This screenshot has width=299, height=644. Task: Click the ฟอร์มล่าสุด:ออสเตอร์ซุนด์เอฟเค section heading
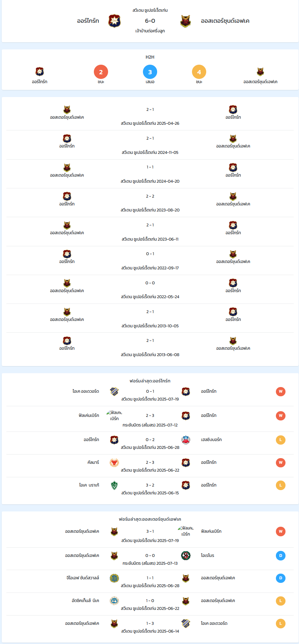click(x=150, y=519)
